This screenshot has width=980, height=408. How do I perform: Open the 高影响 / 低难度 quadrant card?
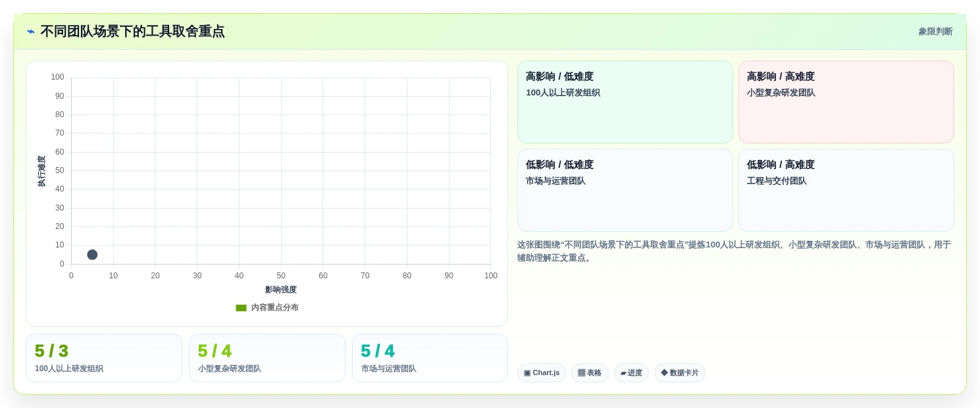(625, 102)
